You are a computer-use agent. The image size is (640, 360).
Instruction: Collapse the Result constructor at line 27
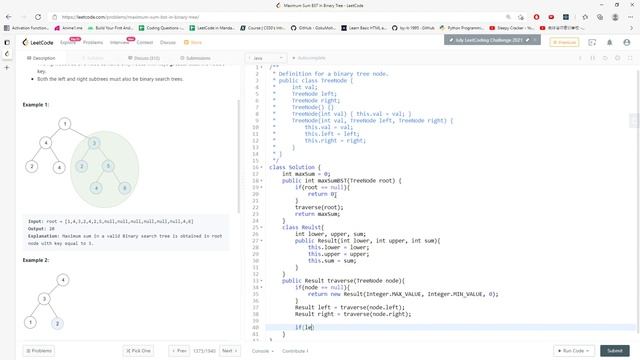(x=262, y=241)
